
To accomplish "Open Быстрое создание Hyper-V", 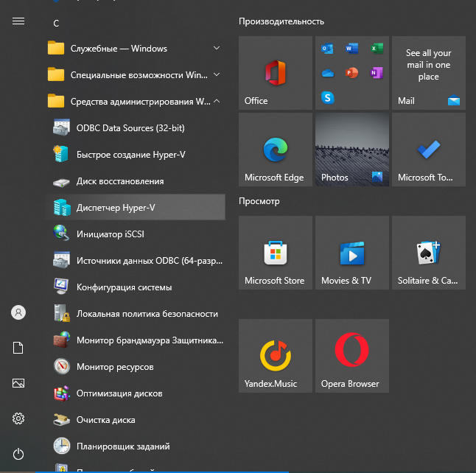I will (x=135, y=155).
